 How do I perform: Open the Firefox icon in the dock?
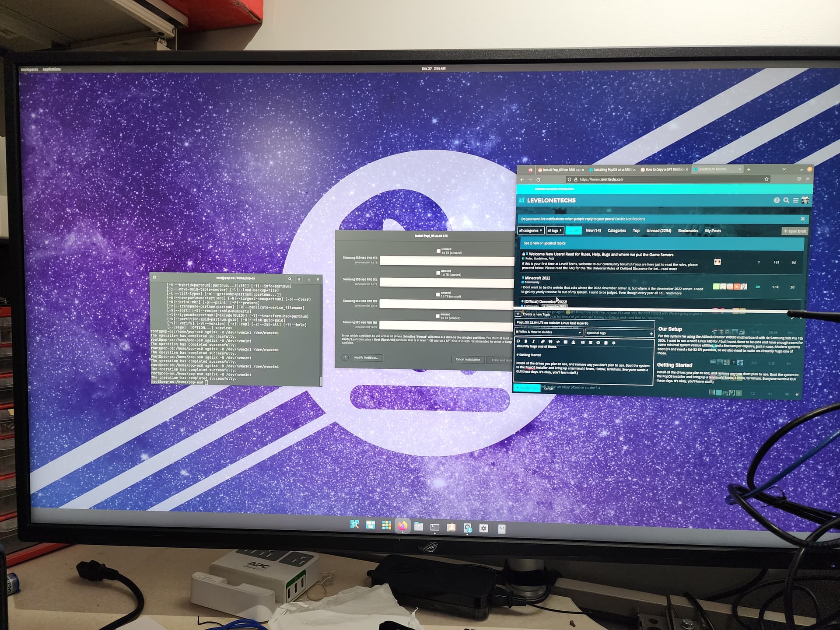[402, 526]
